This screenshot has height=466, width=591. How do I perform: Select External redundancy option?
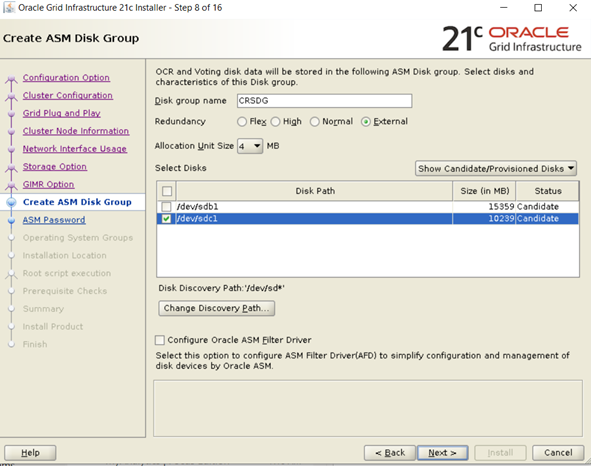click(366, 122)
